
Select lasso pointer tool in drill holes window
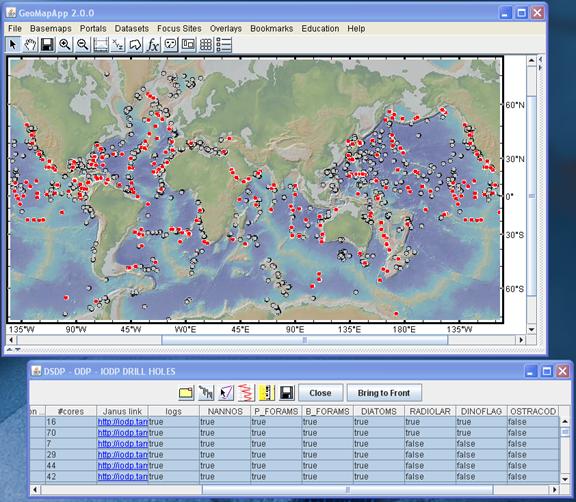226,393
